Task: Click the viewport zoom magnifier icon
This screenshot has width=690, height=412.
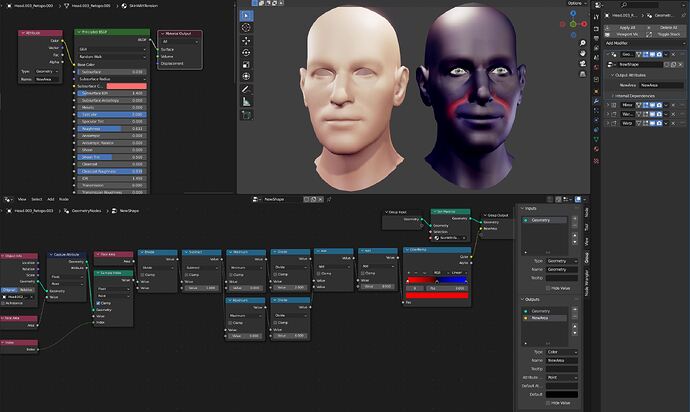Action: (583, 43)
